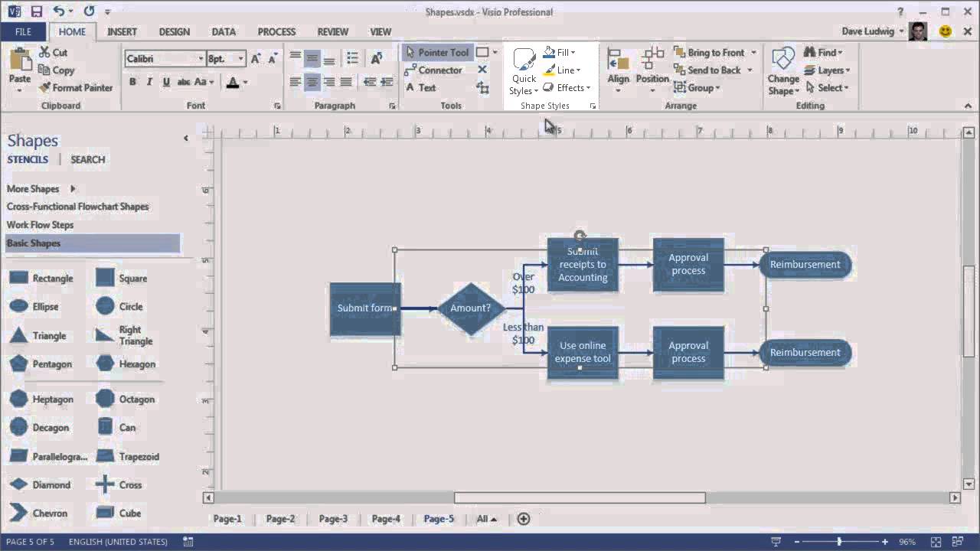Open the Bring to Front command
The width and height of the screenshot is (980, 551).
714,52
